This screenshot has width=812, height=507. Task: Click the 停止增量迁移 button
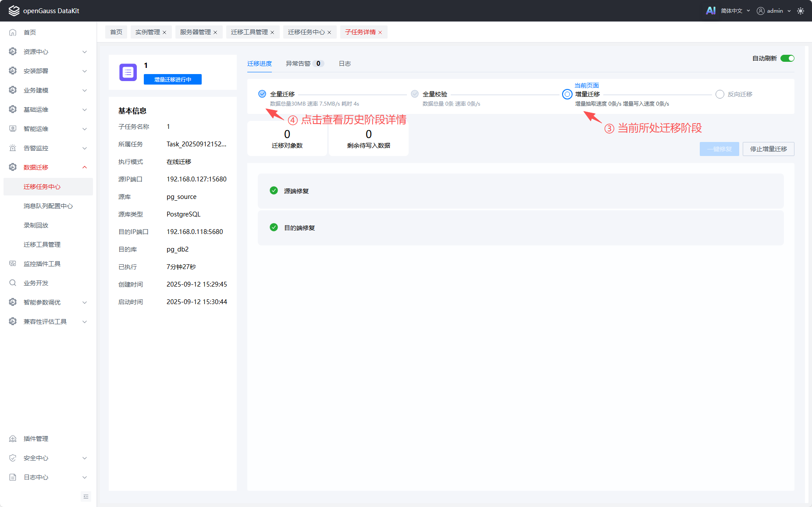(x=768, y=149)
